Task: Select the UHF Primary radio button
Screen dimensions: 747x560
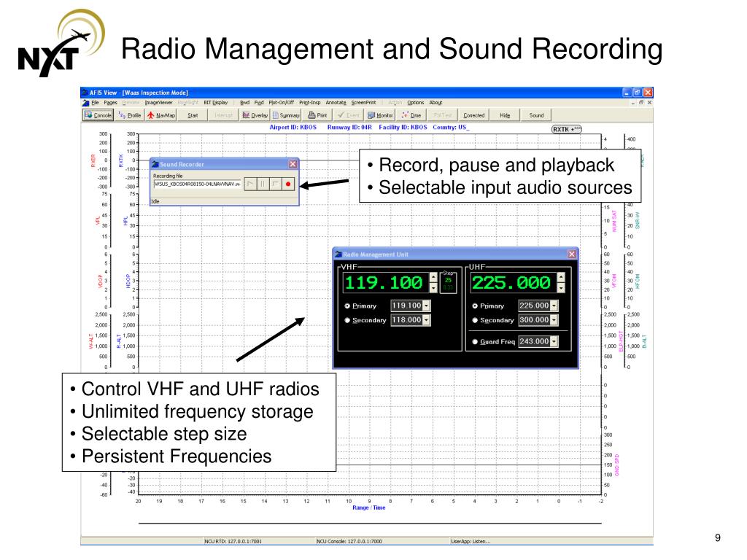Action: (475, 306)
